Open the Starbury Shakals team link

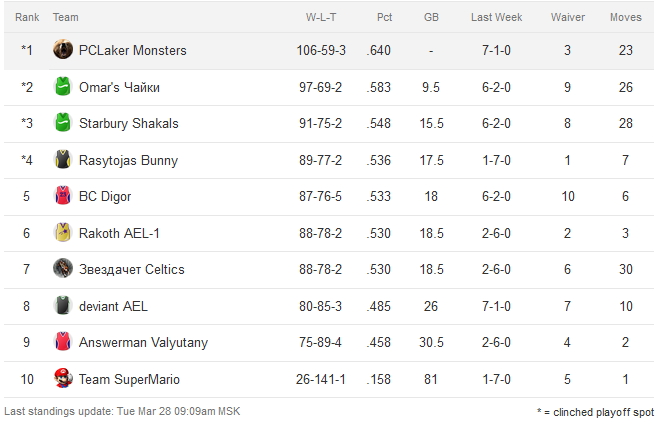(x=128, y=124)
